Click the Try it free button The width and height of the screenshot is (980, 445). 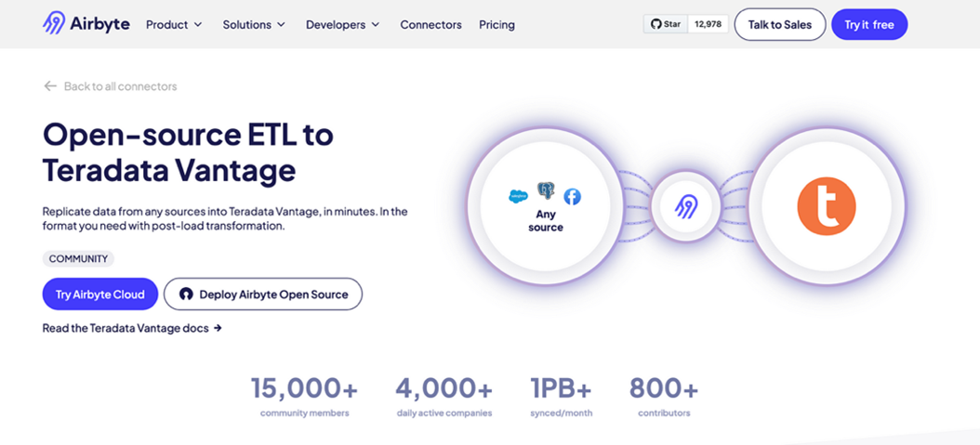pyautogui.click(x=869, y=24)
